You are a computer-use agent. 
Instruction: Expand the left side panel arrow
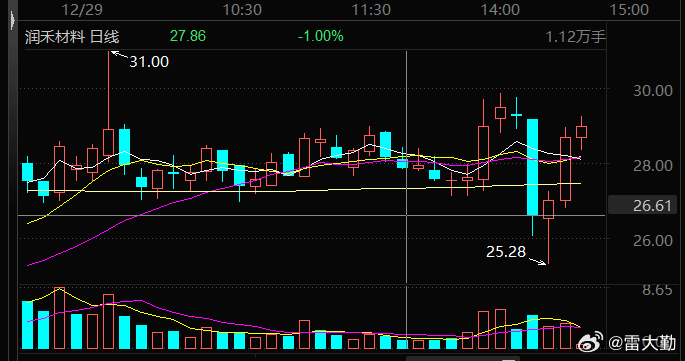tap(13, 21)
